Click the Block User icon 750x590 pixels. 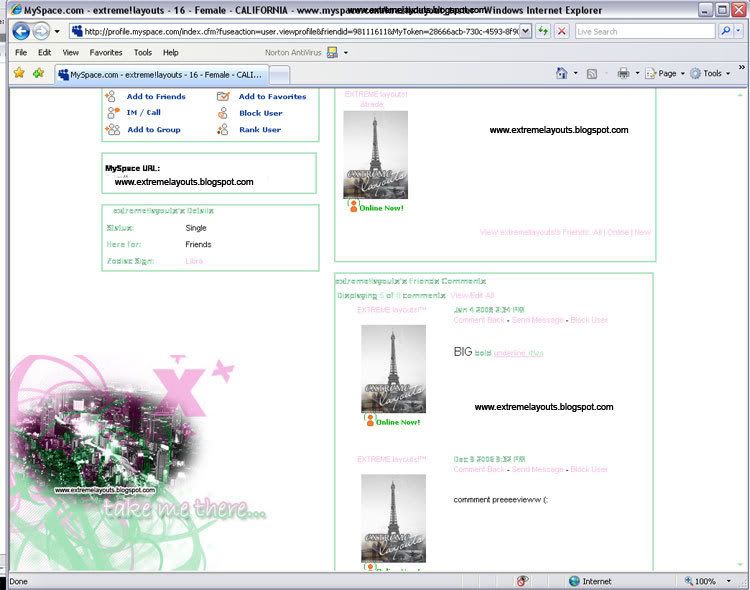[223, 113]
